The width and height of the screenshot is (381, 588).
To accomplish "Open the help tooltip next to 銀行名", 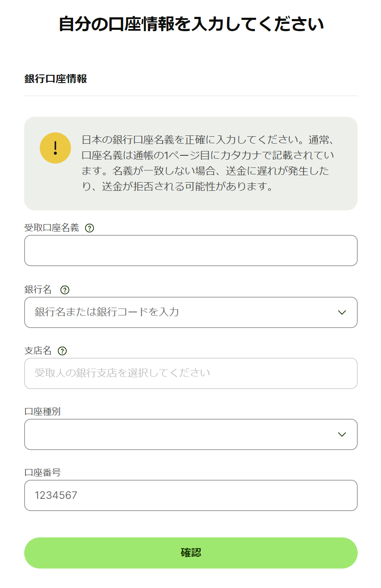I will 65,290.
